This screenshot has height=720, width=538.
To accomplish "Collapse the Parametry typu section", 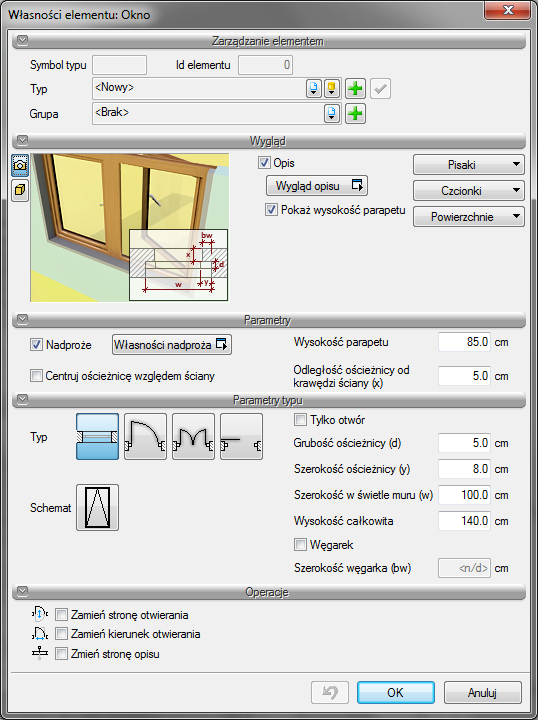I will pos(22,399).
